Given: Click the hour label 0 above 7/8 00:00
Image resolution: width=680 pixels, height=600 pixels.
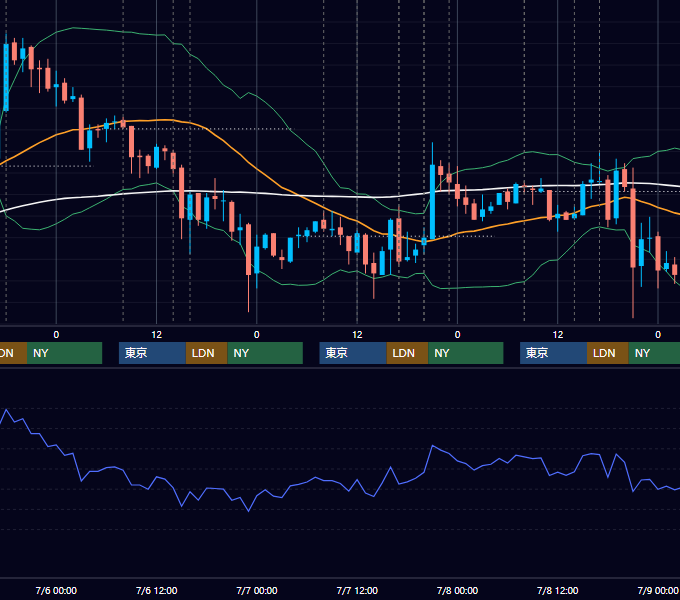Looking at the screenshot, I should point(457,335).
